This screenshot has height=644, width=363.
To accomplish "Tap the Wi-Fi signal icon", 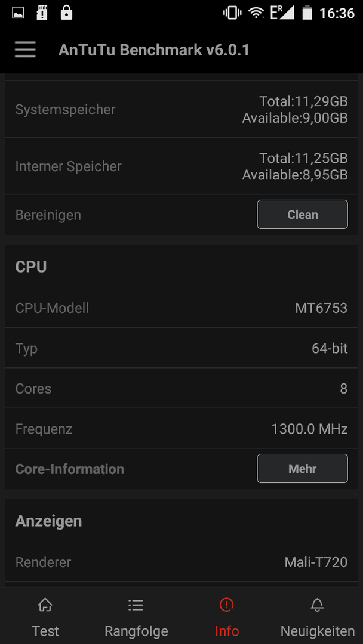I will [256, 13].
